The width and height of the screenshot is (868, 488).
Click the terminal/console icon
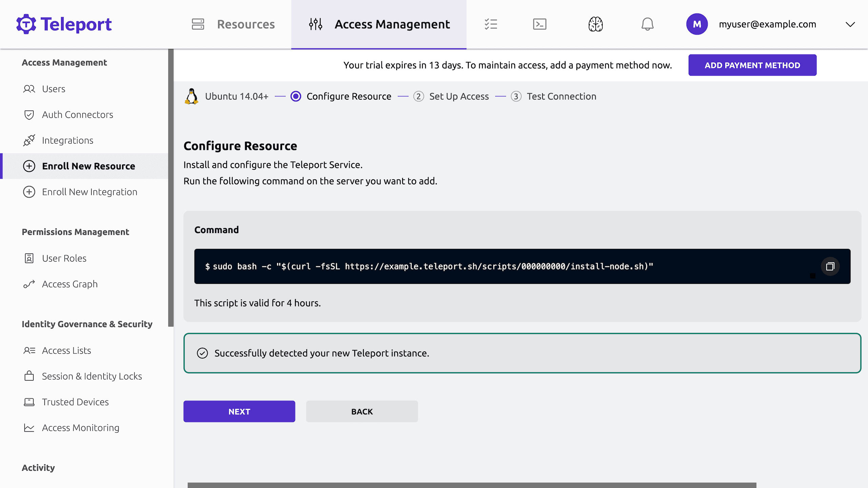539,24
